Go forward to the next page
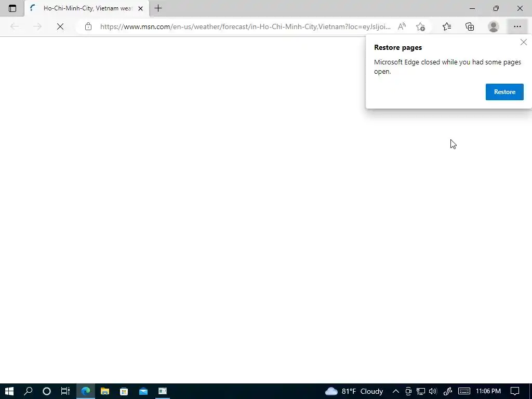Image resolution: width=532 pixels, height=399 pixels. pos(37,26)
